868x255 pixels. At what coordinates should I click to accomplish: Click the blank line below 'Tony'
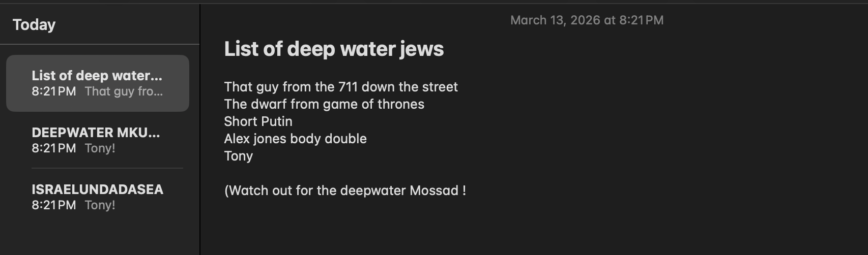click(x=305, y=173)
